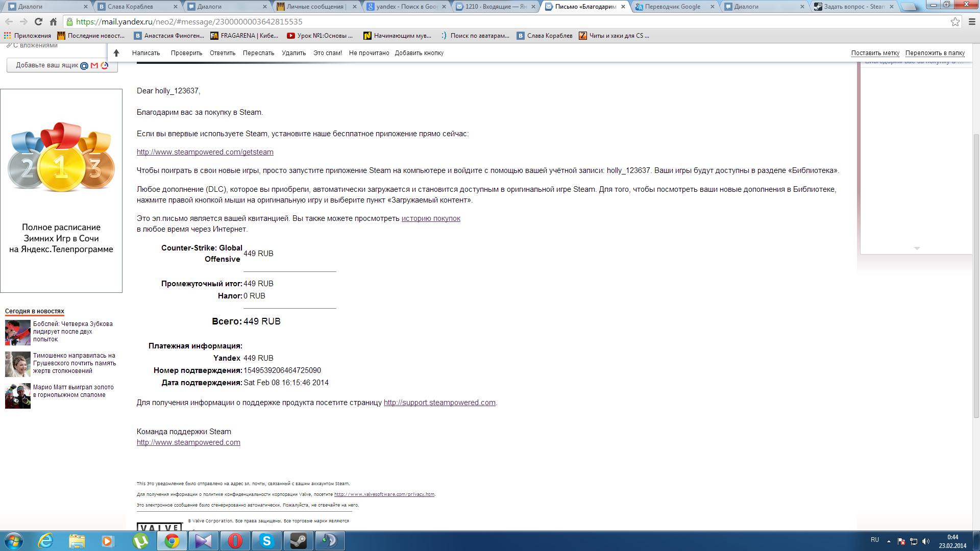Open Skype from the taskbar
This screenshot has width=980, height=551.
point(267,541)
